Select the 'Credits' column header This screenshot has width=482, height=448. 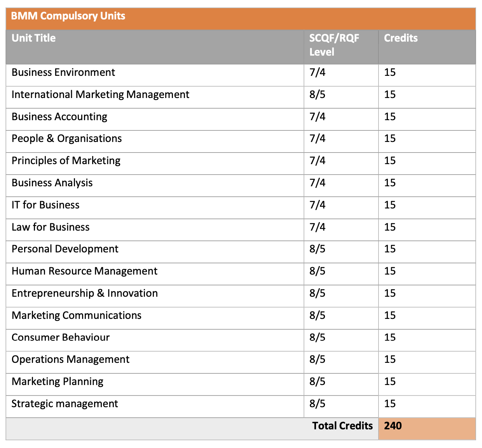[x=401, y=38]
